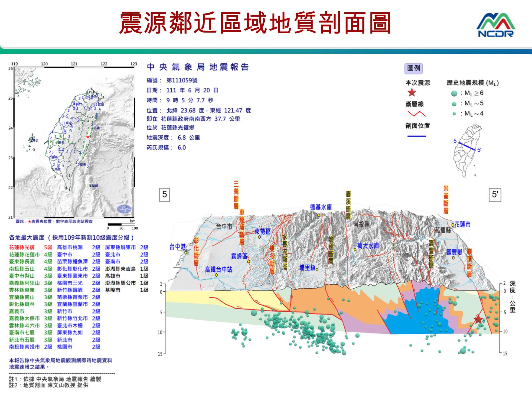Screen dimensions: 532x399
Task: Click the 眉溪斷層 fault label
Action: 348,204
